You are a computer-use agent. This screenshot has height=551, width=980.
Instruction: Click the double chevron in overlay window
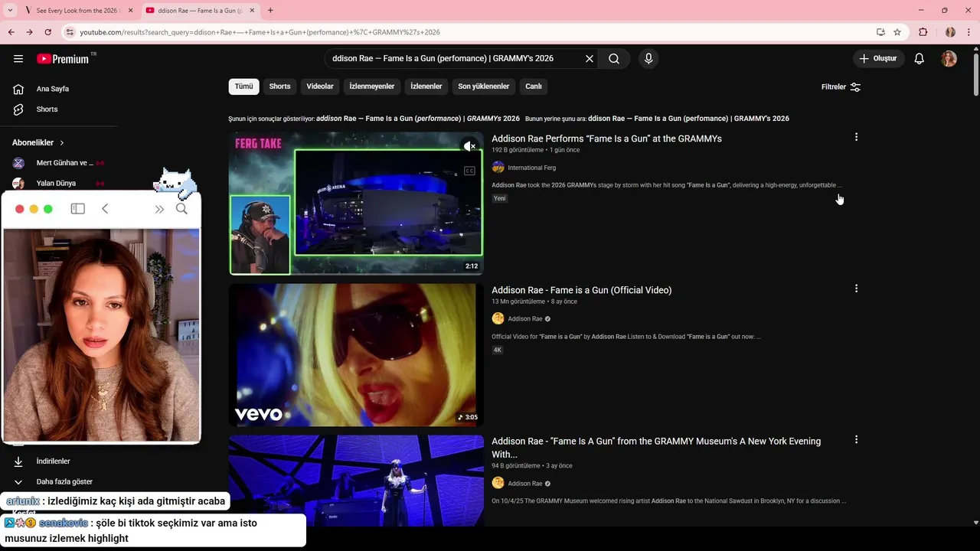(159, 209)
